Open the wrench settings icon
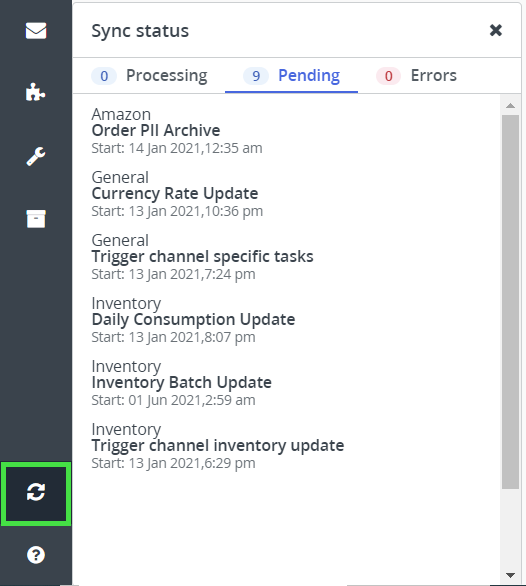The image size is (526, 586). pyautogui.click(x=36, y=156)
